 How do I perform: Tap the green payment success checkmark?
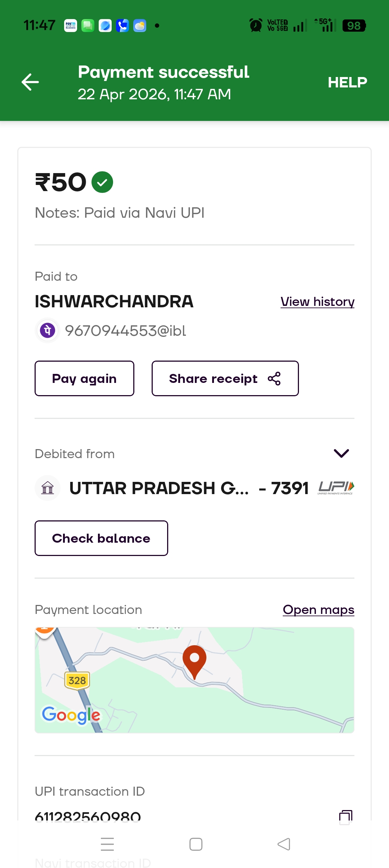point(102,182)
